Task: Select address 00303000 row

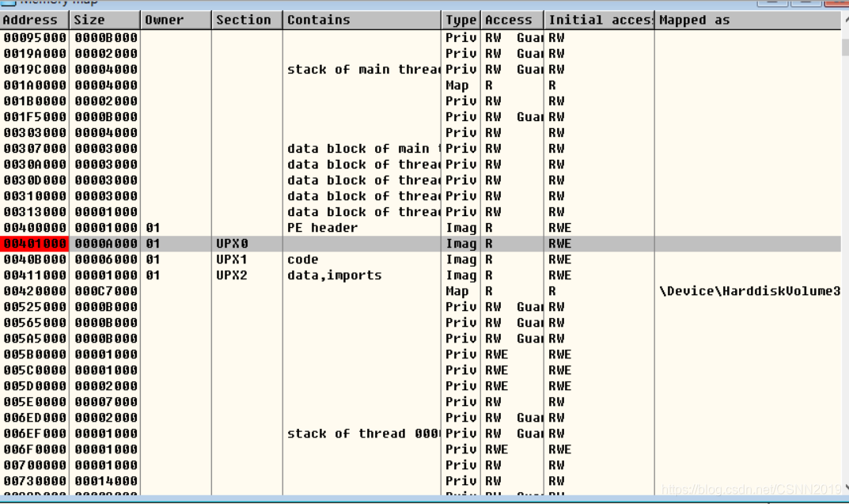Action: 421,133
